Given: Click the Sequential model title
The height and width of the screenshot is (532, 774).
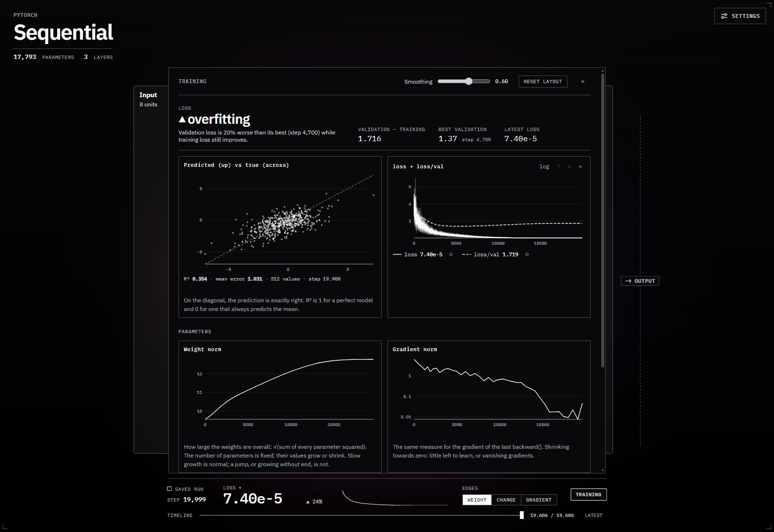Looking at the screenshot, I should 63,32.
